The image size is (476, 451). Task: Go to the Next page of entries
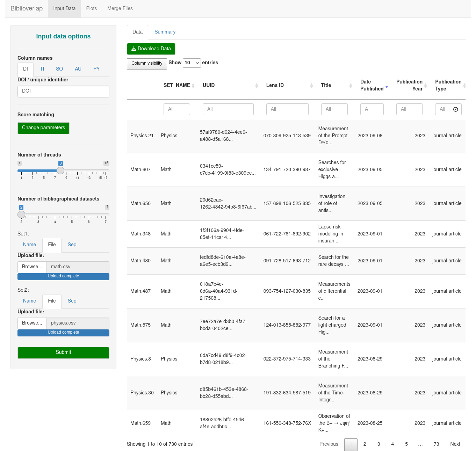(455, 444)
